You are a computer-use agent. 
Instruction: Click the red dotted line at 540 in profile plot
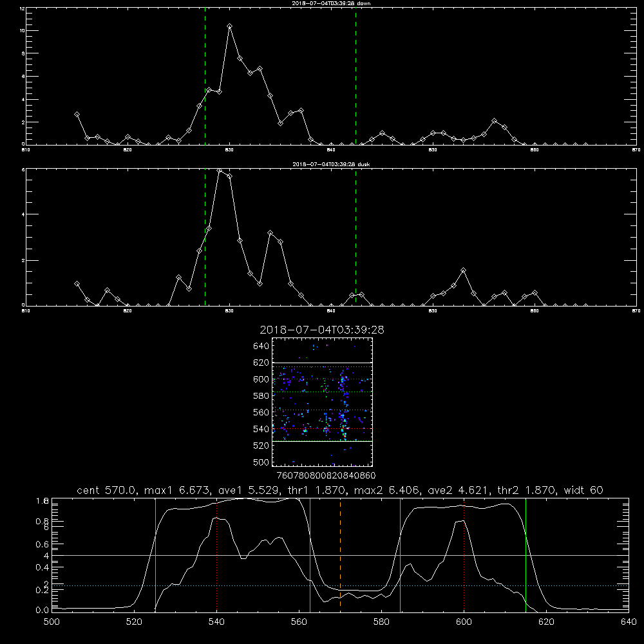tap(217, 554)
